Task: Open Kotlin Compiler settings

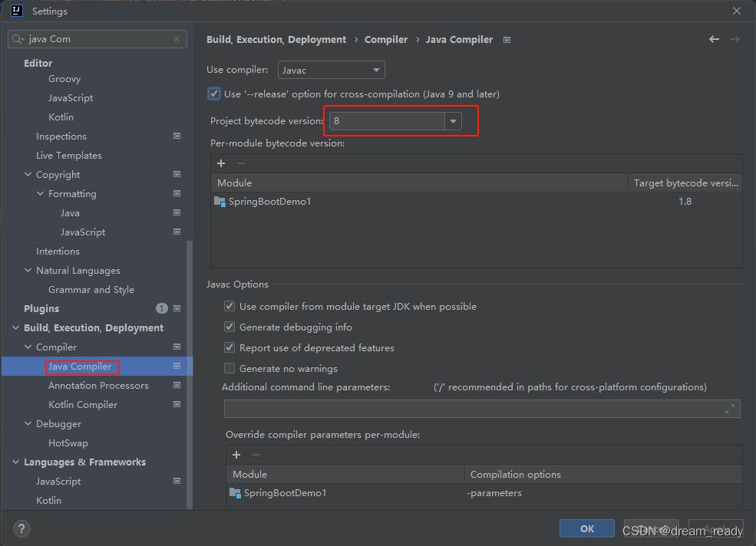Action: 83,405
